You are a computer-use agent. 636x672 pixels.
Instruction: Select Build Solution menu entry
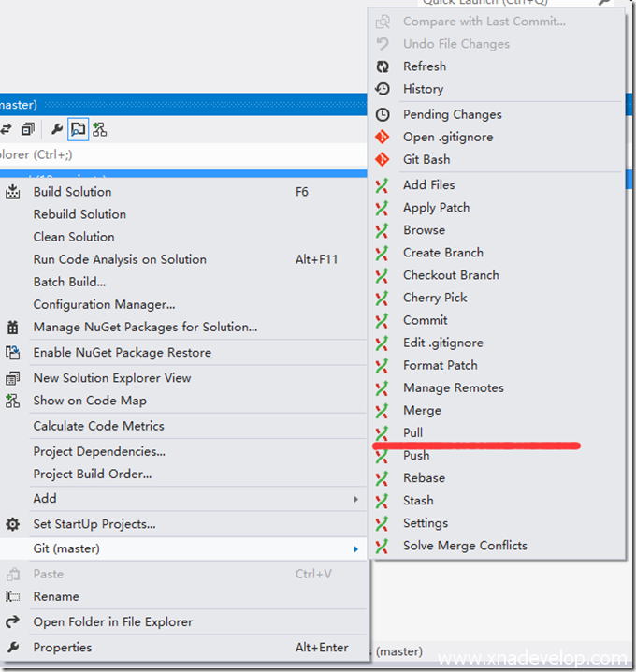pyautogui.click(x=72, y=192)
